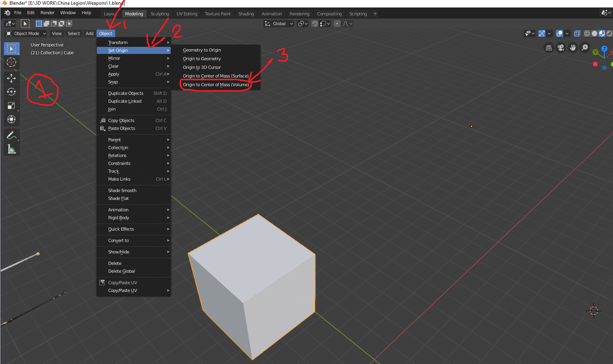Image resolution: width=613 pixels, height=364 pixels.
Task: Toggle the camera view icon
Action: 560,48
